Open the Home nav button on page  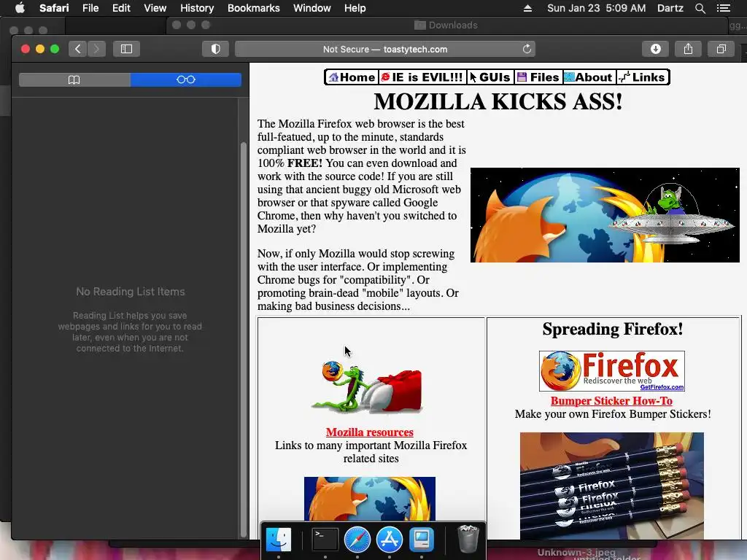point(352,77)
